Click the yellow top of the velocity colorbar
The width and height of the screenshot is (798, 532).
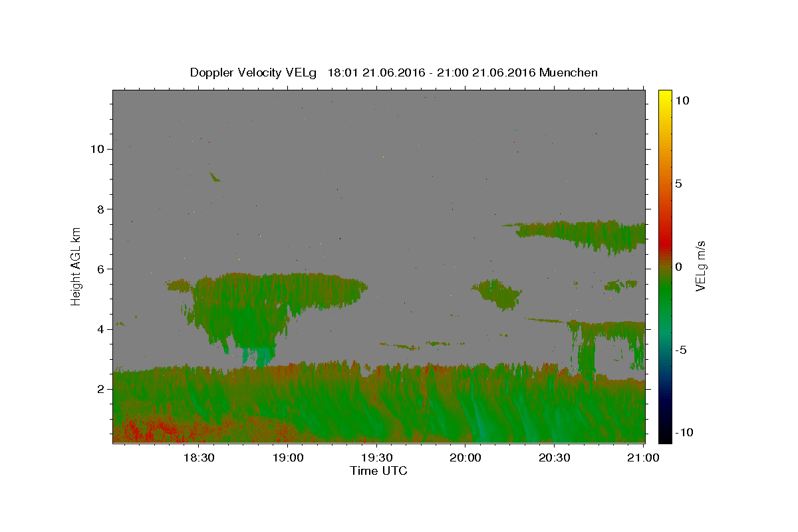coord(664,96)
